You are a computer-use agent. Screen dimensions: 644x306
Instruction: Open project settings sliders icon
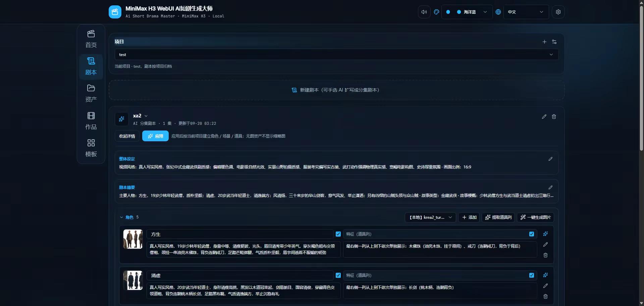[x=554, y=42]
